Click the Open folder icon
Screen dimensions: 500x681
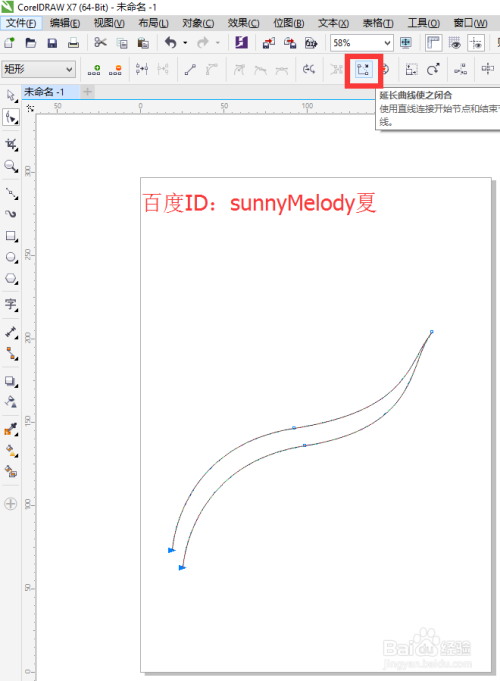[x=31, y=43]
